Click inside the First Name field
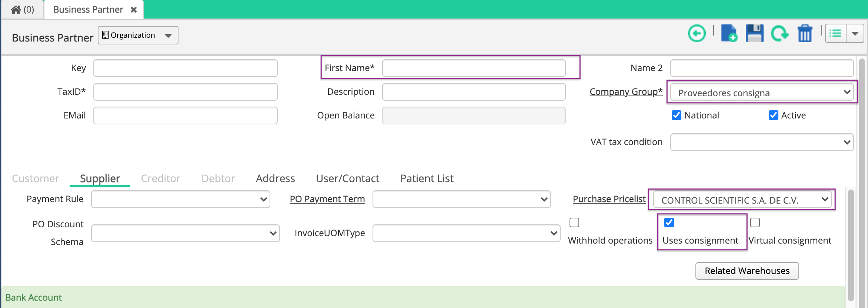This screenshot has width=868, height=308. click(474, 68)
